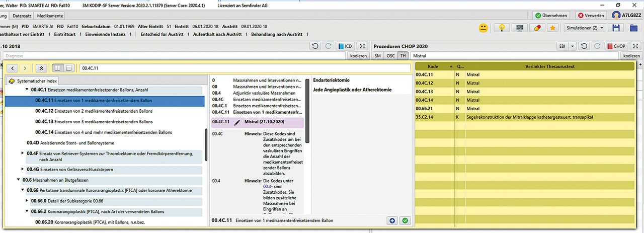Screen dimensions: 644x233
Task: Click the neutral face smiley icon
Action: click(484, 28)
